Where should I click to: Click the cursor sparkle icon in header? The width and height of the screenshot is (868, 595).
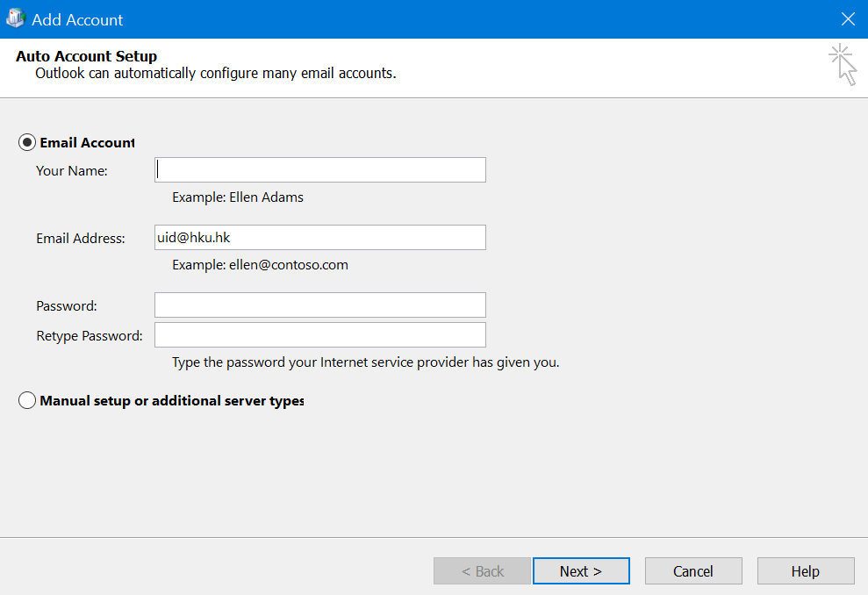point(843,64)
